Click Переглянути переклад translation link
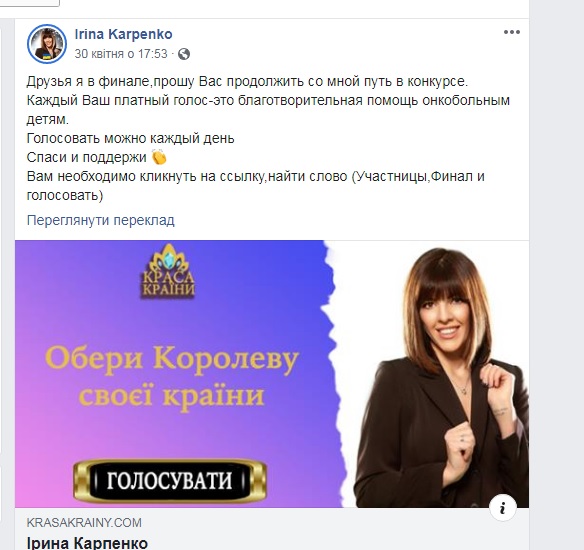This screenshot has height=550, width=584. click(101, 220)
